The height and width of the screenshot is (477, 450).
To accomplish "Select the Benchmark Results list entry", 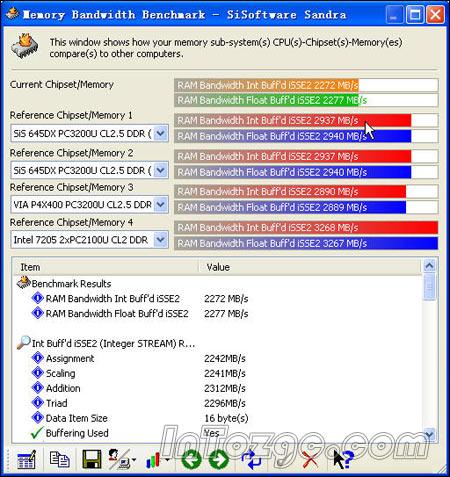I will 71,284.
